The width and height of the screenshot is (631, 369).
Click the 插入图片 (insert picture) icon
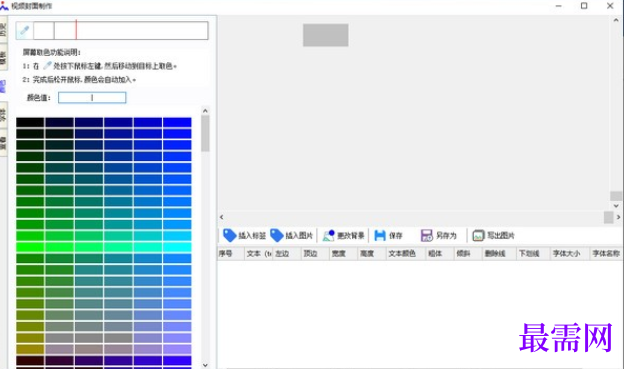[x=276, y=235]
